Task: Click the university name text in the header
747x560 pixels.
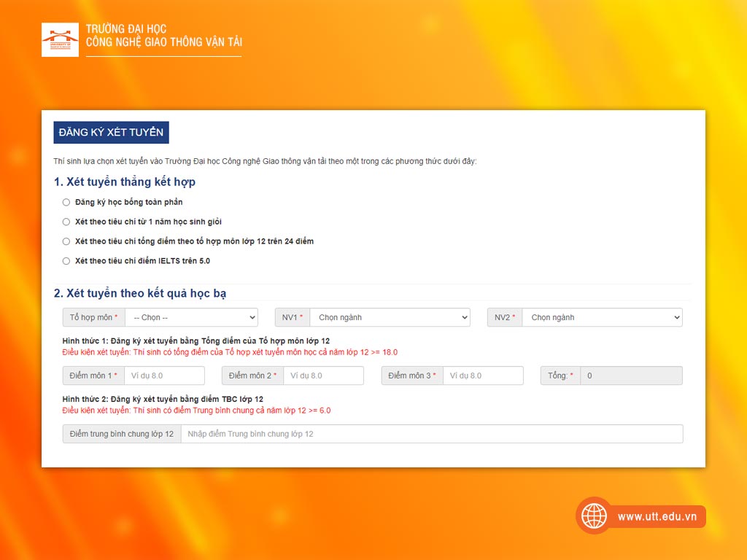Action: pos(163,36)
